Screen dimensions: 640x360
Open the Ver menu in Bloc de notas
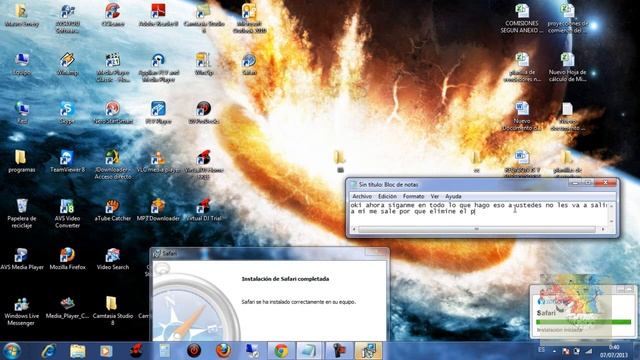pos(435,196)
